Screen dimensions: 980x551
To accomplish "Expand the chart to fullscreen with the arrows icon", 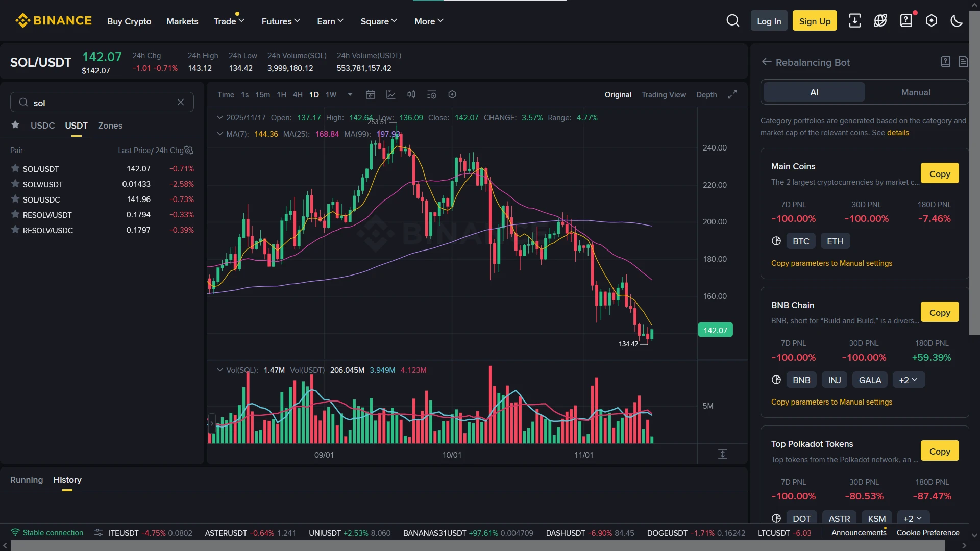I will [732, 94].
